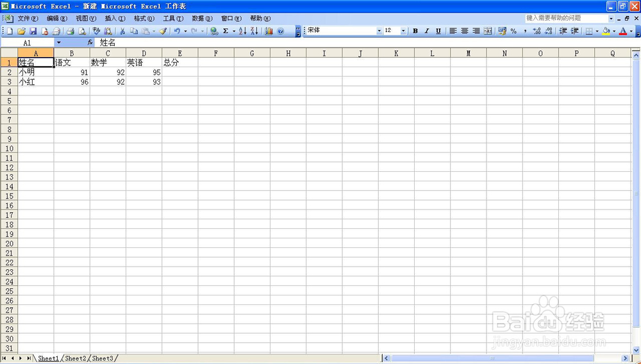Select column E header
The image size is (641, 364).
click(x=180, y=53)
